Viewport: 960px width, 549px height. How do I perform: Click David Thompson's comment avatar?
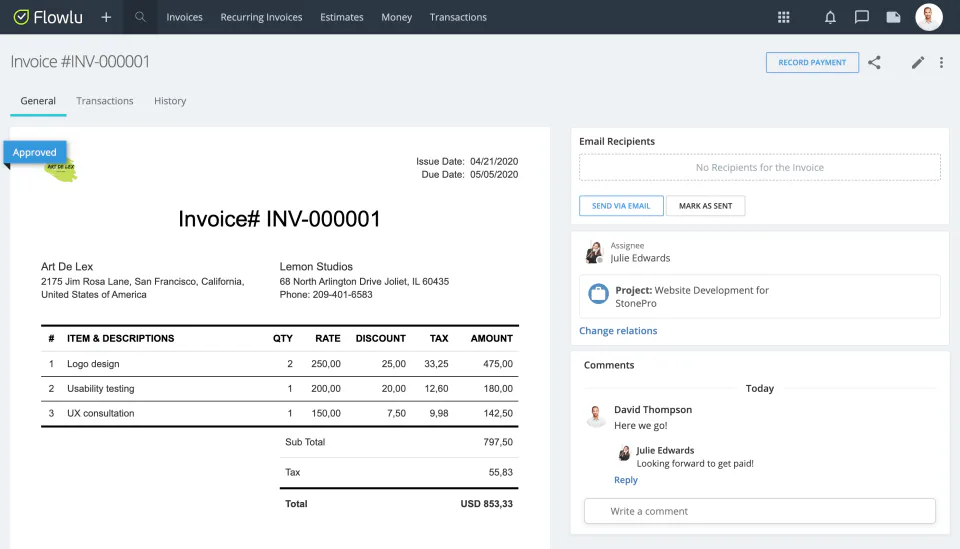point(595,416)
